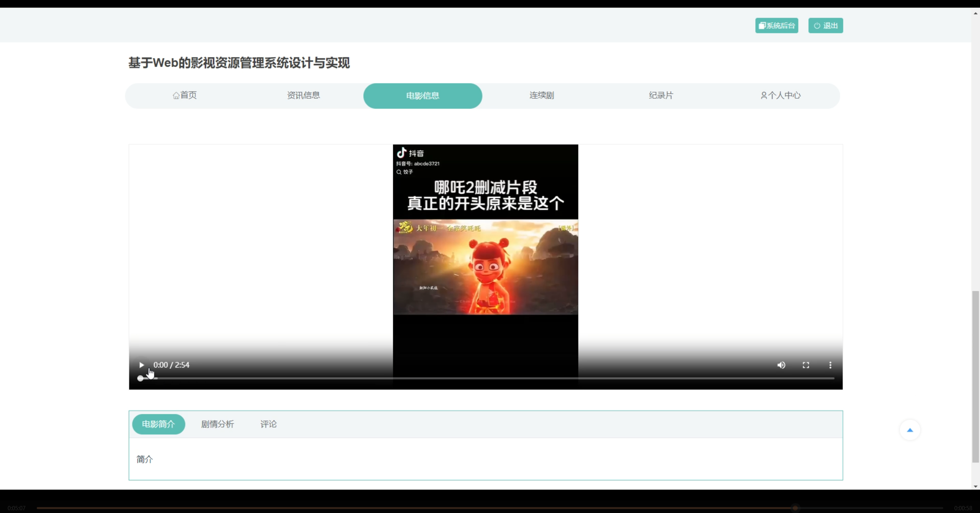Open the video player's more options menu
The height and width of the screenshot is (513, 980).
click(830, 365)
